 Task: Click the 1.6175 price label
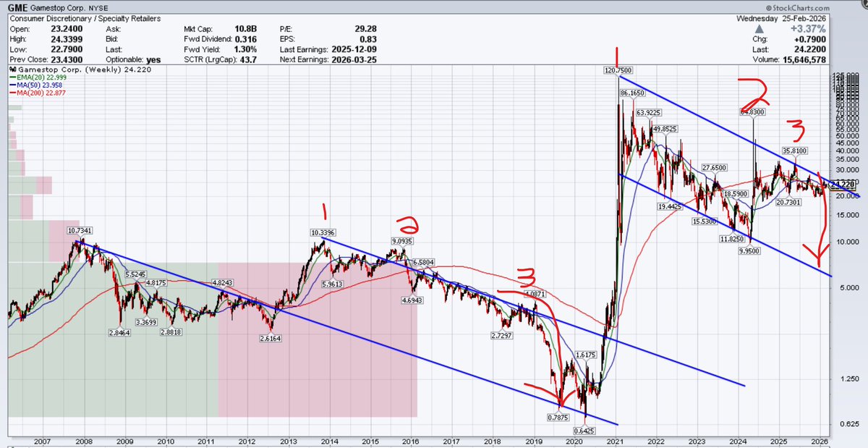click(584, 355)
